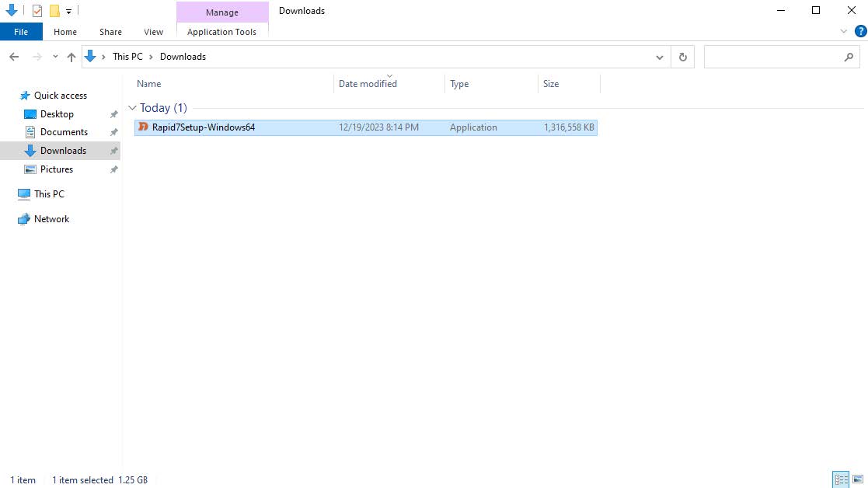Click the pin icon next to Downloads
868x488 pixels.
[113, 151]
